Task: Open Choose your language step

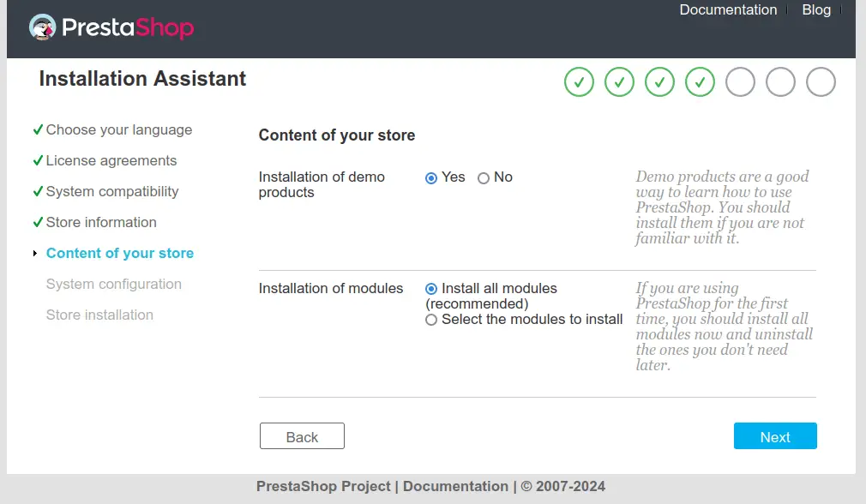Action: (x=118, y=130)
